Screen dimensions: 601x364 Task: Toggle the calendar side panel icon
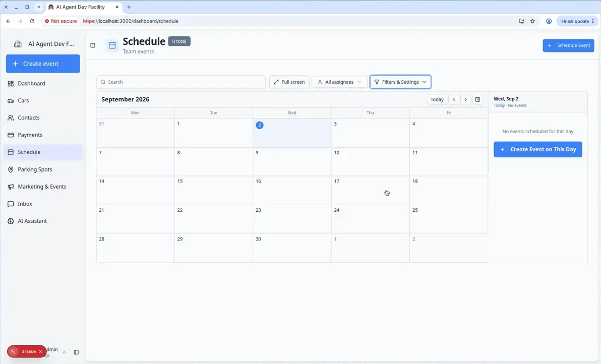coord(477,99)
